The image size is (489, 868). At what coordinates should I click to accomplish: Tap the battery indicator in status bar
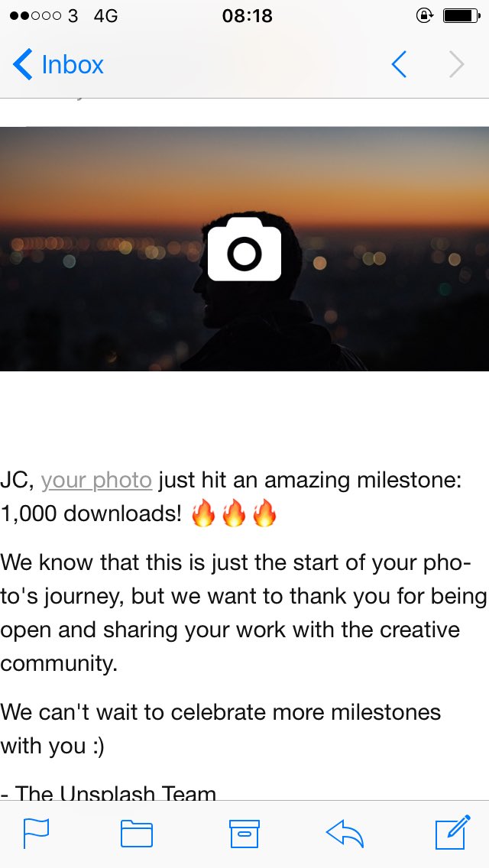pos(461,16)
